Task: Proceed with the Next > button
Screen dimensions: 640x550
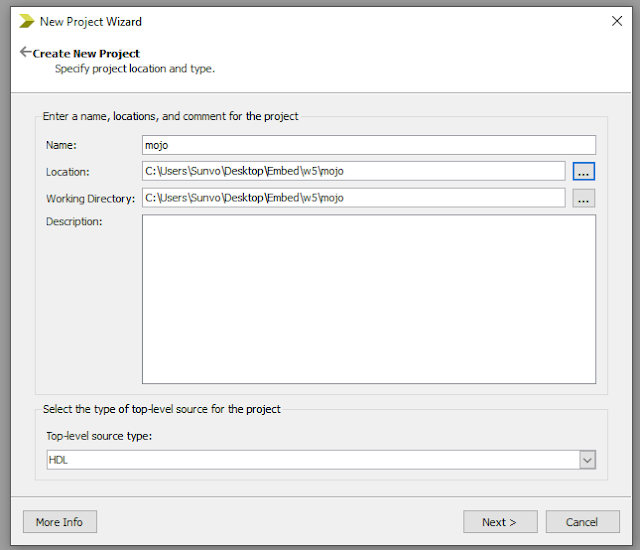Action: tap(500, 522)
